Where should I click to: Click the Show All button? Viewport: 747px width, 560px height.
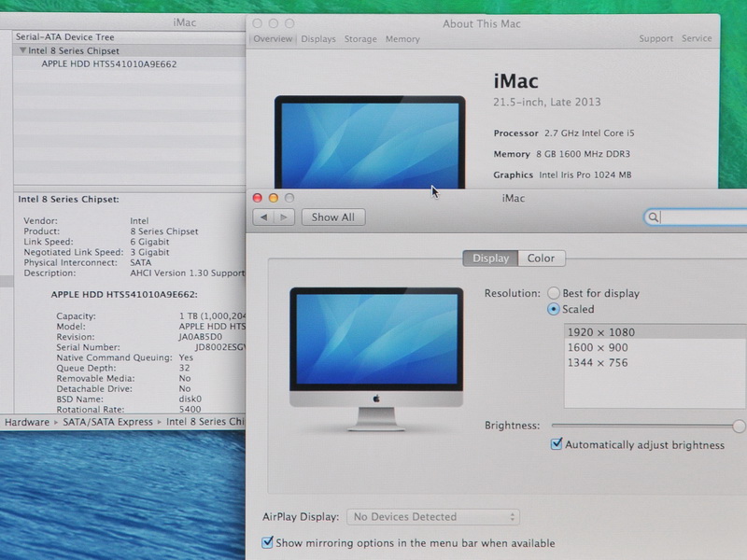click(x=333, y=217)
